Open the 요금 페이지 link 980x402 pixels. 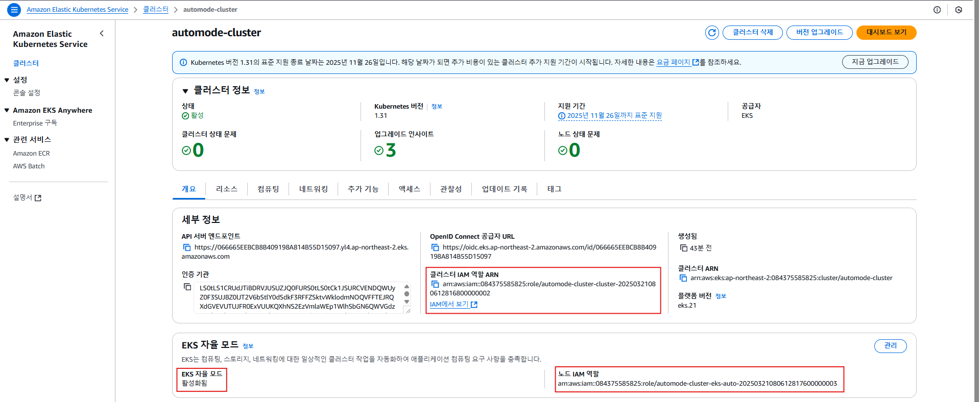click(x=673, y=62)
